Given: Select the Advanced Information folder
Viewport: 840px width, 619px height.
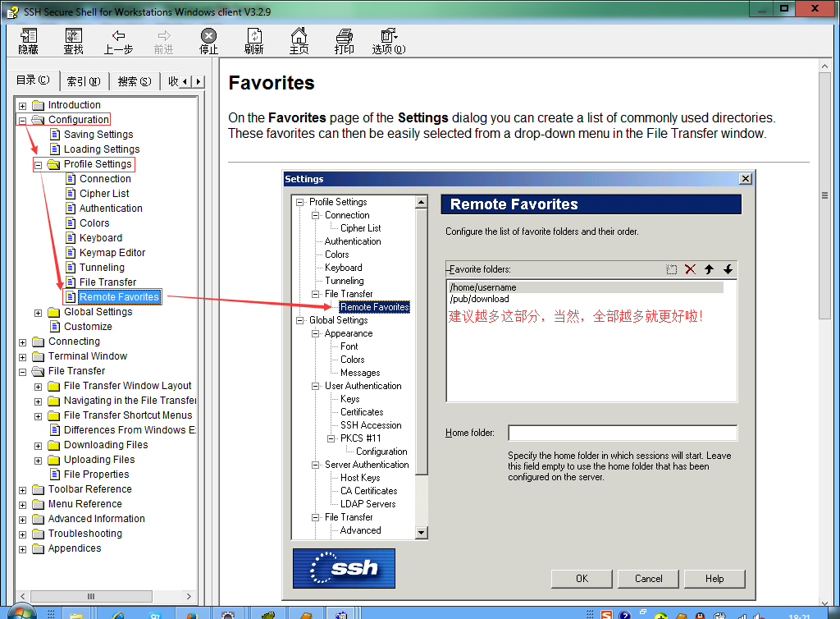Looking at the screenshot, I should point(97,519).
